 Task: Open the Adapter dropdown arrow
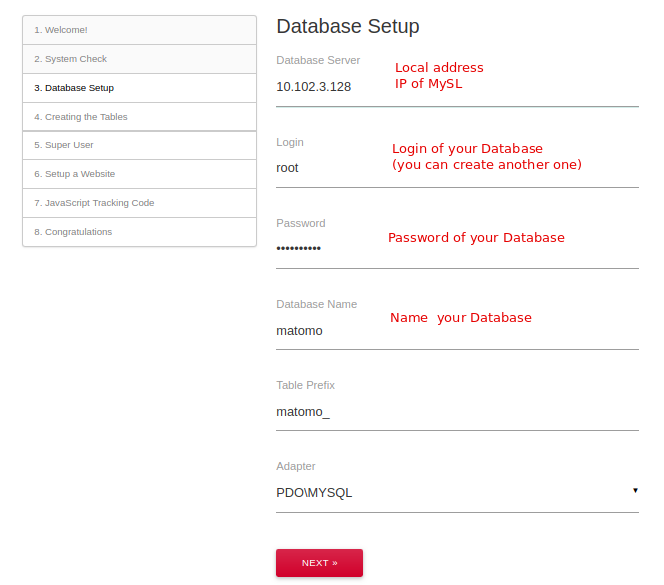(x=635, y=491)
